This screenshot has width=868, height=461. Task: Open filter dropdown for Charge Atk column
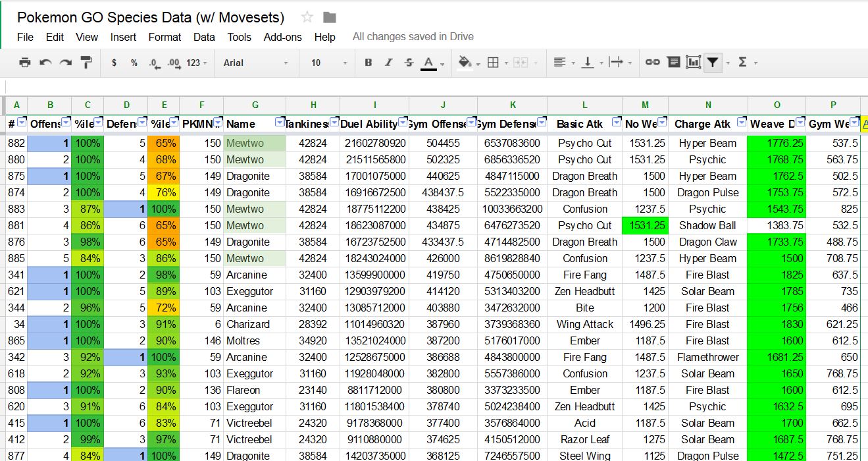(x=742, y=123)
